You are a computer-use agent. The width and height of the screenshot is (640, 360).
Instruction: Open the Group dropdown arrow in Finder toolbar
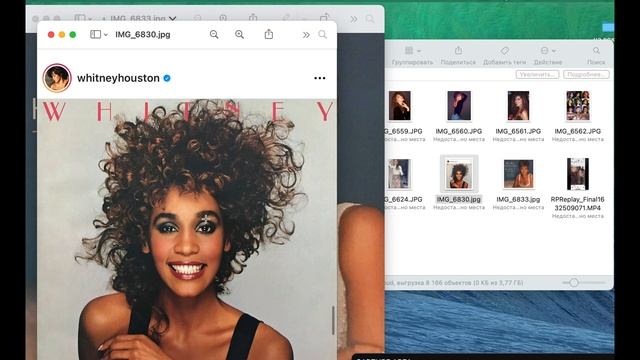[419, 51]
